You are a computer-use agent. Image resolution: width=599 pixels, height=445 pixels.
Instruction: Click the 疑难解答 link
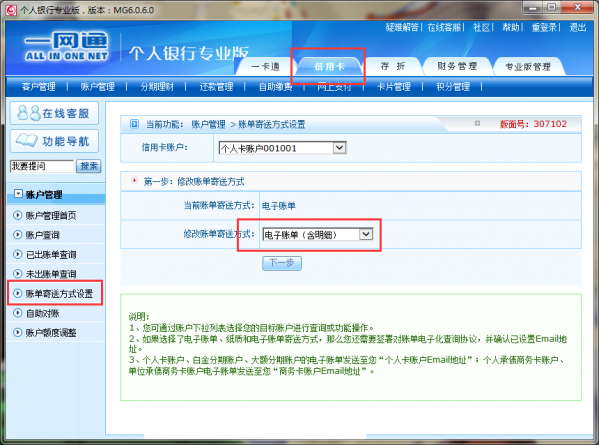402,28
